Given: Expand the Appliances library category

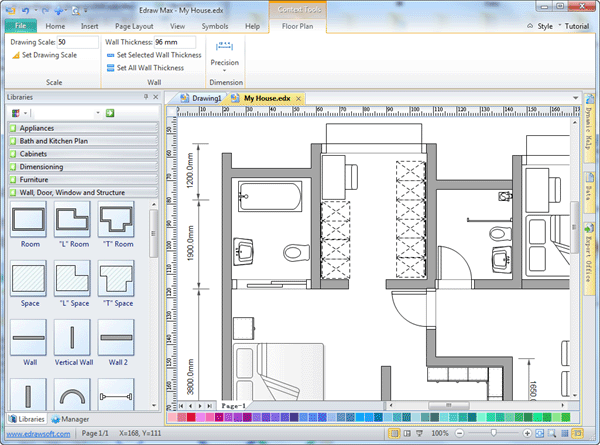Looking at the screenshot, I should [80, 128].
